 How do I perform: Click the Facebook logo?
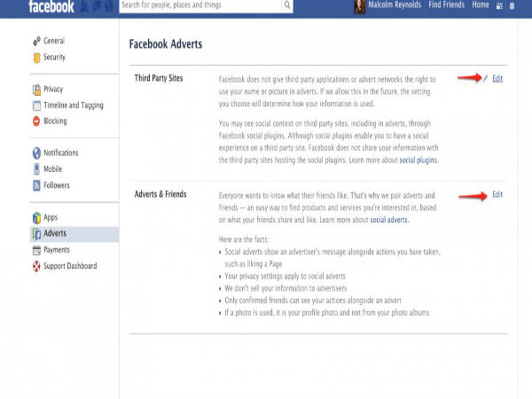pyautogui.click(x=51, y=6)
